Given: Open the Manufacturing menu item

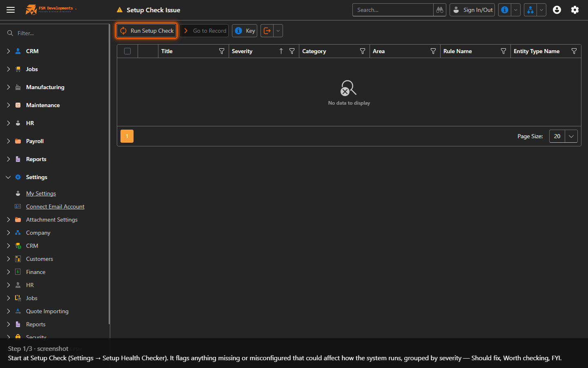Looking at the screenshot, I should [45, 87].
